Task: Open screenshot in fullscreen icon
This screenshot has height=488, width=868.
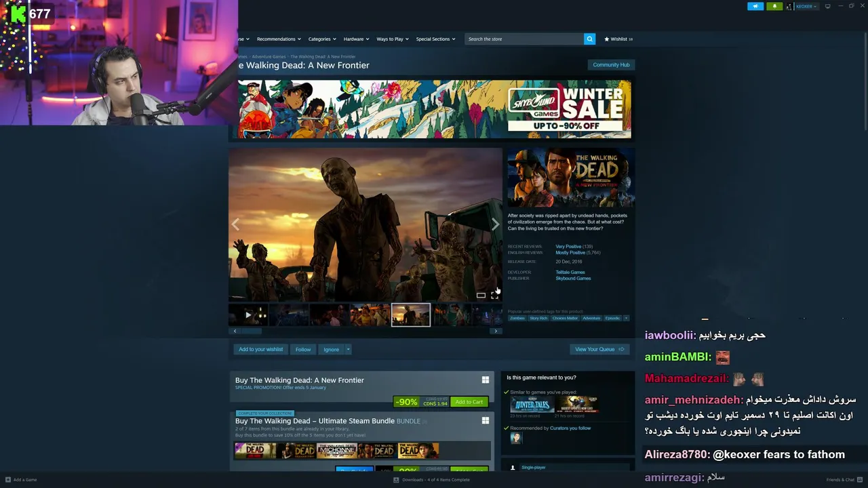Action: pos(494,295)
